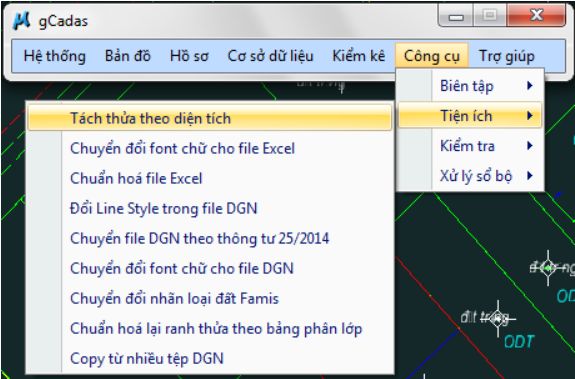Select Chuyển file DGN theo thông tư 25/2014

tap(210, 238)
